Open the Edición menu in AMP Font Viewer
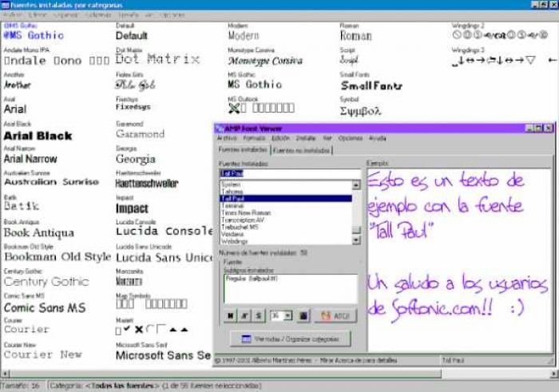 [280, 138]
